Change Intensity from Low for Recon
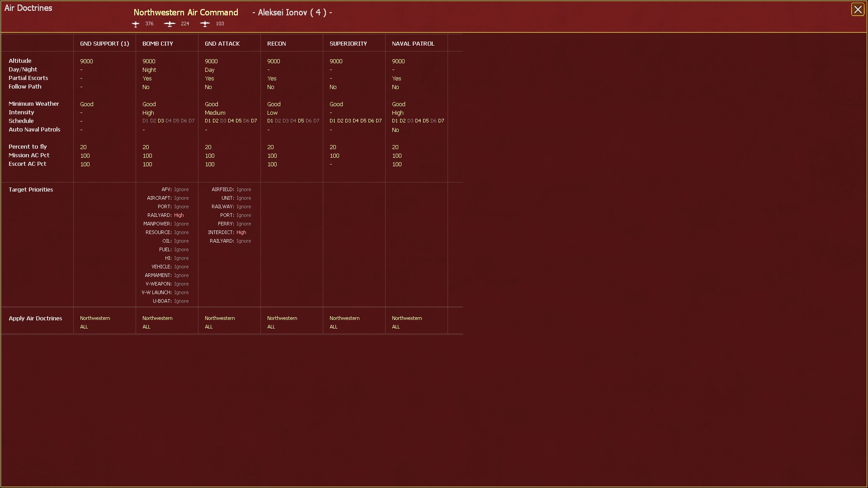 click(273, 113)
